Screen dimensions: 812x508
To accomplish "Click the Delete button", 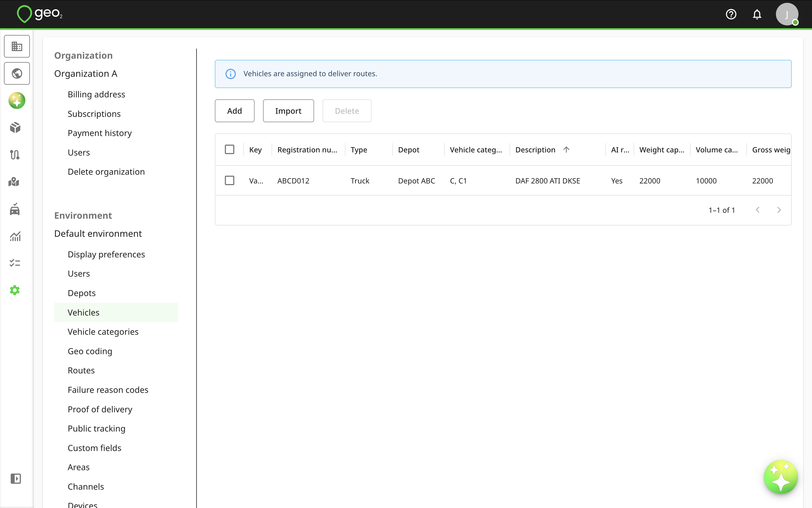I will pos(347,111).
